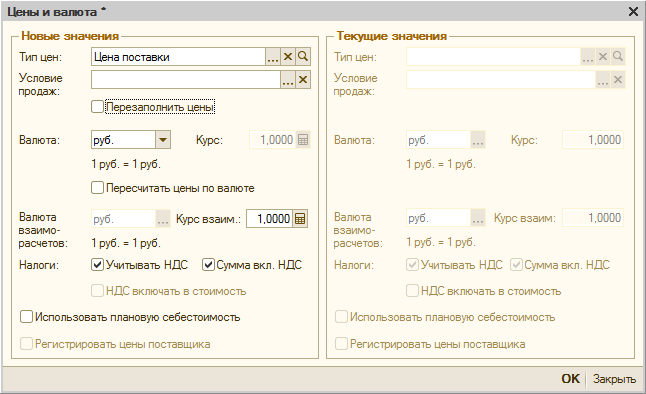Open the Тип цен magnifier lookup

[x=303, y=57]
